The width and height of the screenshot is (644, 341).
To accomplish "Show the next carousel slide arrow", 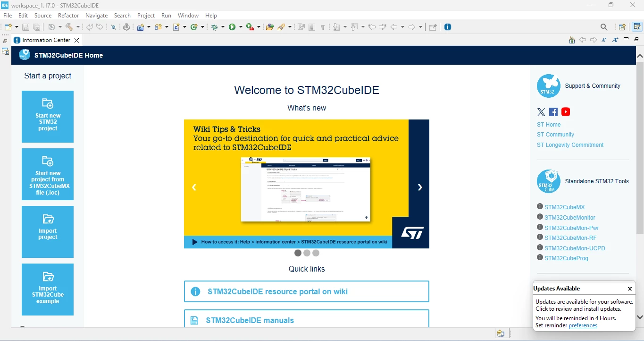I will coord(419,188).
